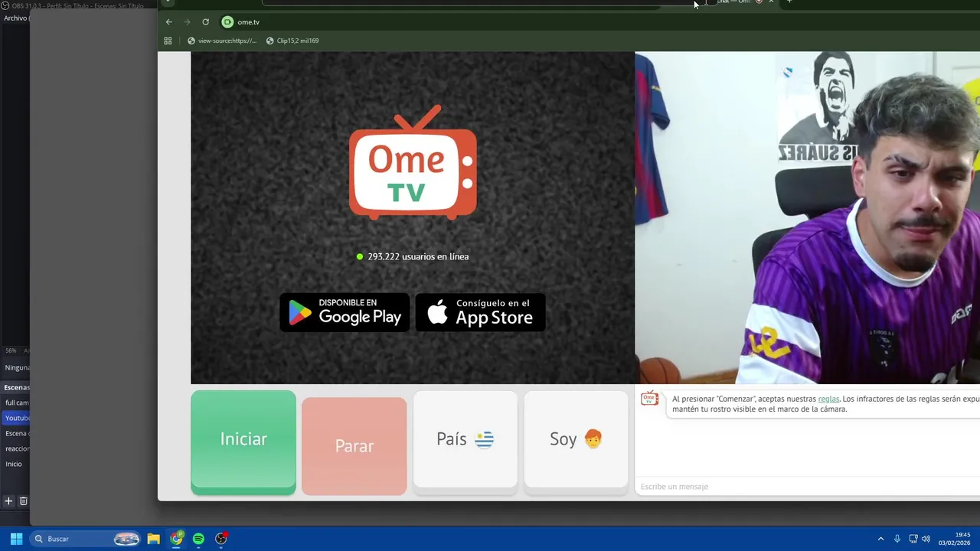Click the Parar button
This screenshot has width=980, height=551.
click(x=354, y=445)
